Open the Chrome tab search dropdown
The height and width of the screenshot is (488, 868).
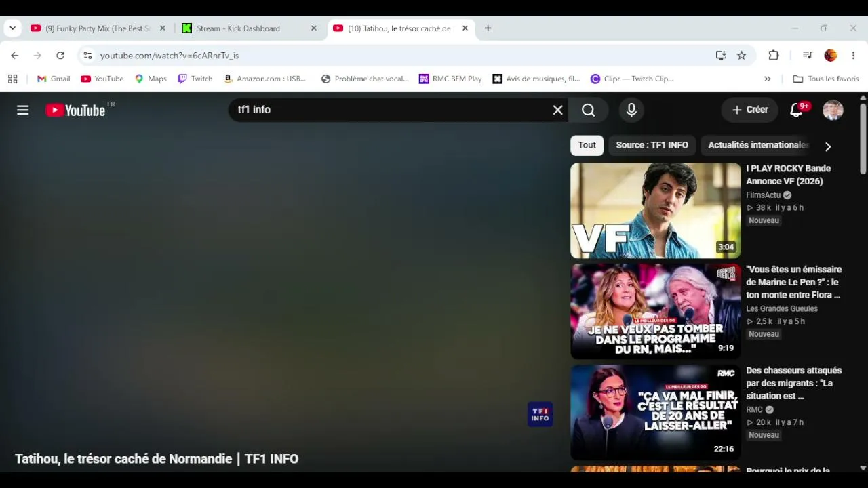(x=12, y=28)
